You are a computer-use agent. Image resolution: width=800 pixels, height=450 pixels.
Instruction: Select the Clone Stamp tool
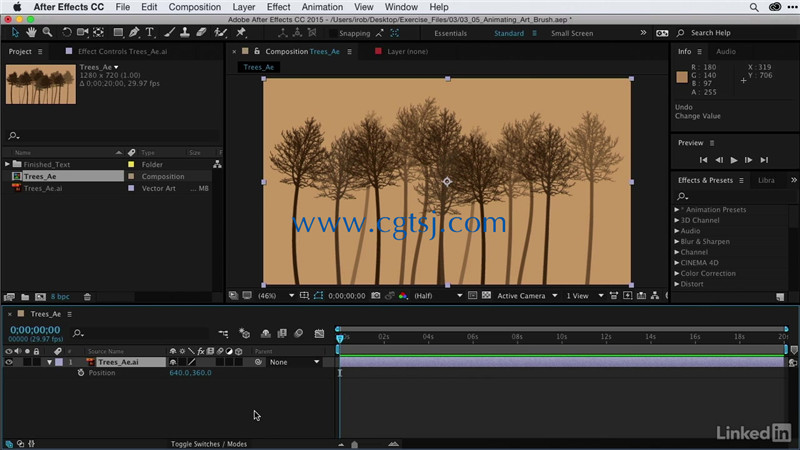point(185,33)
